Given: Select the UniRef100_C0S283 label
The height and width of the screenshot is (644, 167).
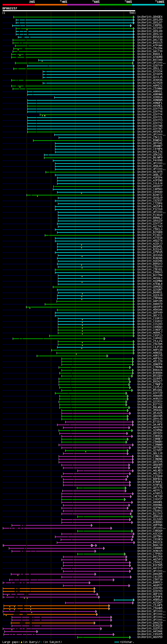Looking at the screenshot, I should tap(150, 324).
